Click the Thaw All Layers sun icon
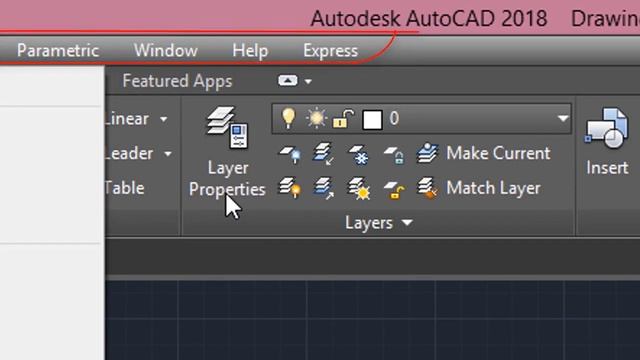Image resolution: width=640 pixels, height=360 pixels. (x=359, y=188)
